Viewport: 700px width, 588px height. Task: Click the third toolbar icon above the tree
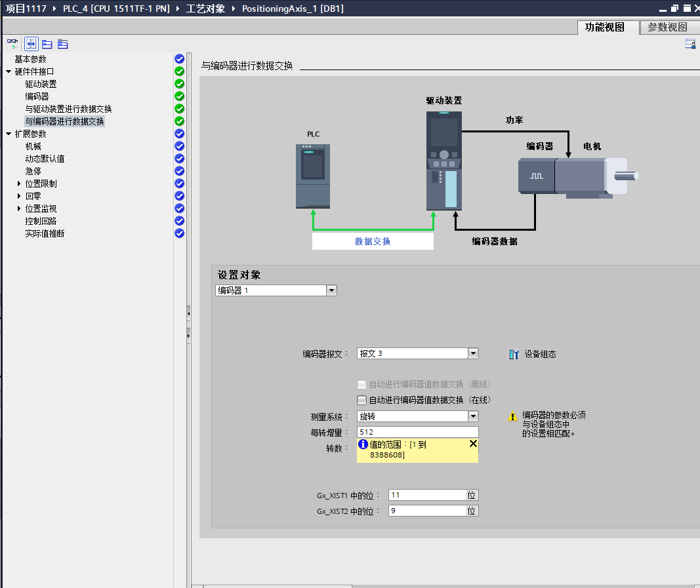47,44
